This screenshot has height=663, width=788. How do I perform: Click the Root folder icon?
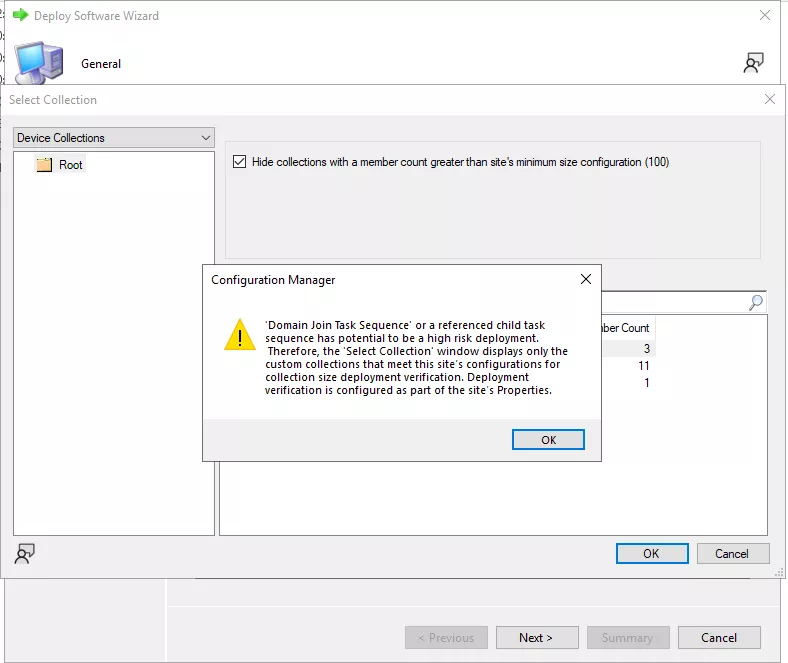pyautogui.click(x=44, y=165)
